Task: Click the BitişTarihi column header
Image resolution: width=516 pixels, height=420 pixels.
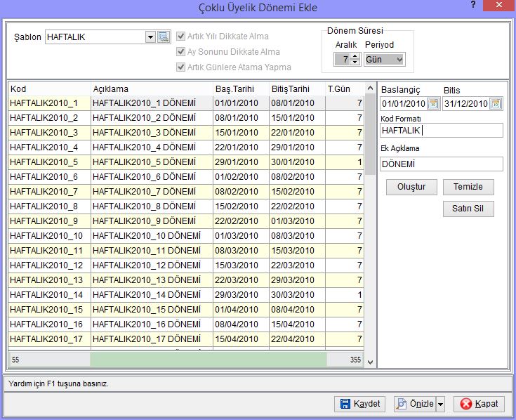Action: (297, 89)
